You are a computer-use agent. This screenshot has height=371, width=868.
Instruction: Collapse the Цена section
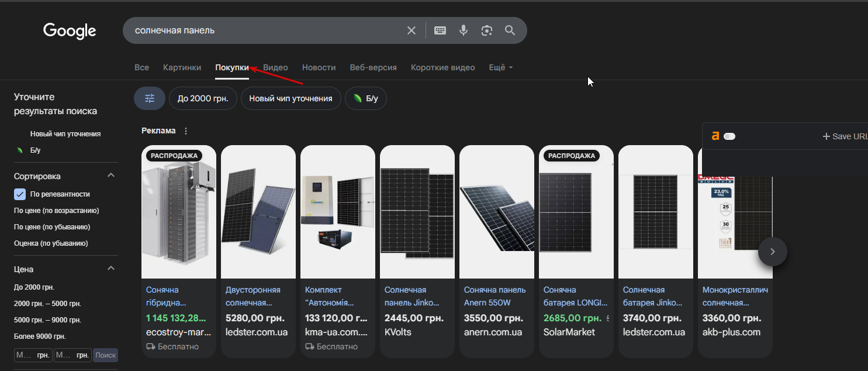pos(111,269)
